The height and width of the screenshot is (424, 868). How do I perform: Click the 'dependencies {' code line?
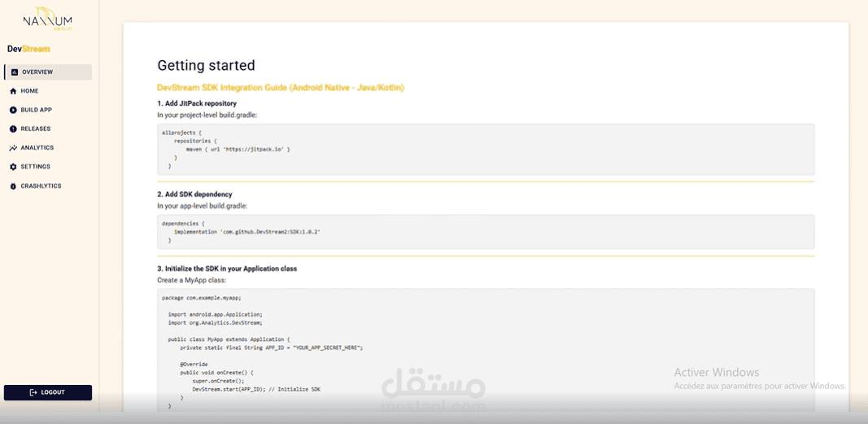click(183, 224)
